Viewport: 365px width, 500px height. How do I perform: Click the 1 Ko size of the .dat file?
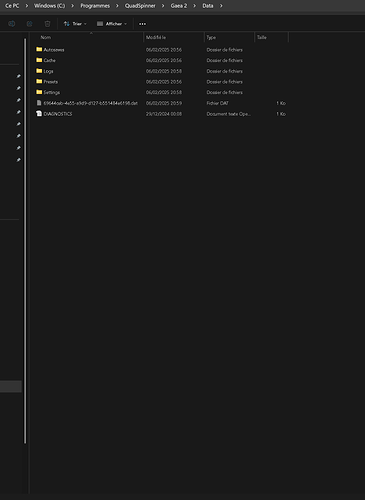click(281, 103)
